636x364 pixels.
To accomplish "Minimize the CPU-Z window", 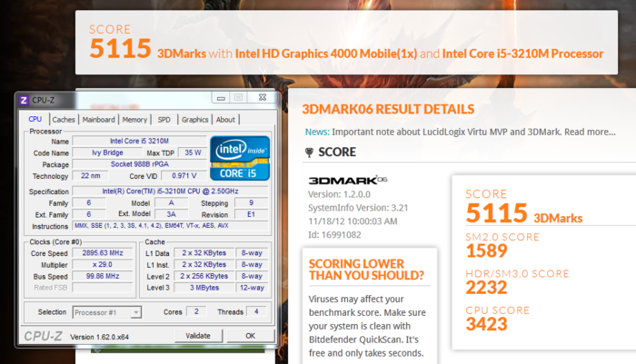I will [221, 98].
